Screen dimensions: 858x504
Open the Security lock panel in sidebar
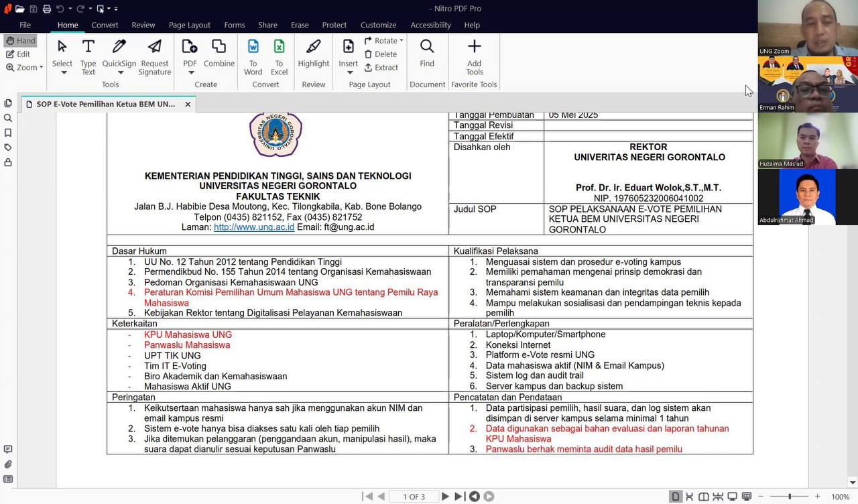(x=8, y=162)
